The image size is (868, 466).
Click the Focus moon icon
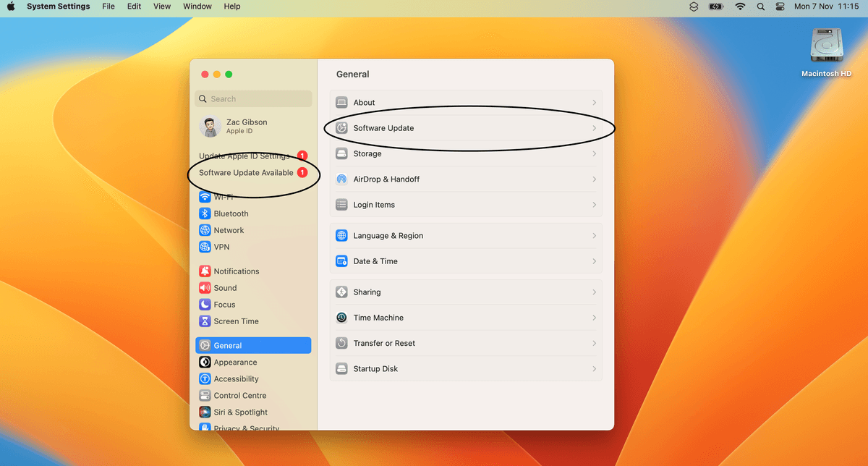205,305
